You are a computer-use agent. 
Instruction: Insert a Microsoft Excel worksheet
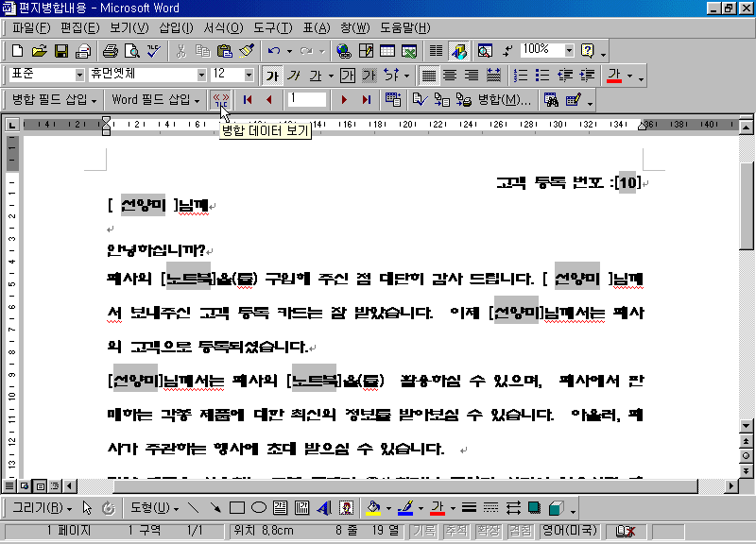click(409, 51)
